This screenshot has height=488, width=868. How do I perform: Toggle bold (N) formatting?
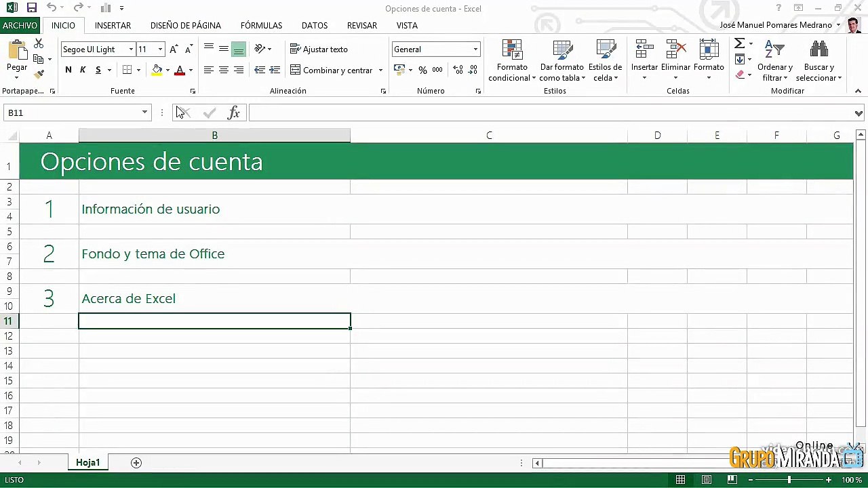tap(68, 70)
